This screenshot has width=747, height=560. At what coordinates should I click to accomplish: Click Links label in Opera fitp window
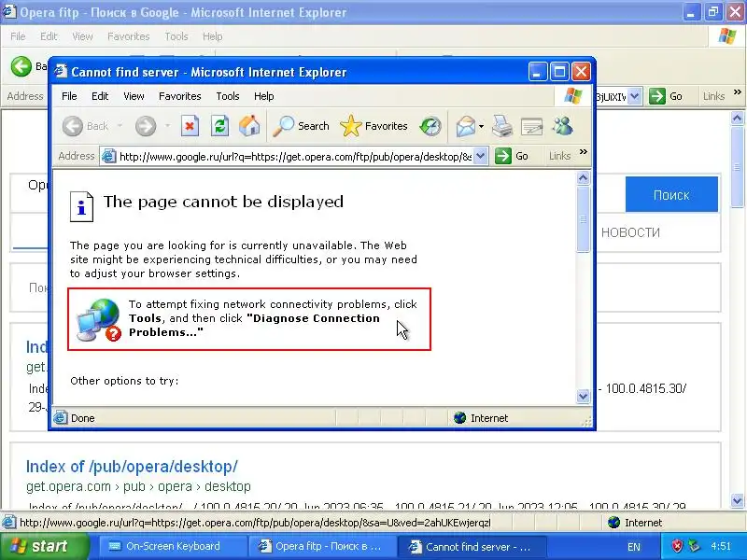713,96
